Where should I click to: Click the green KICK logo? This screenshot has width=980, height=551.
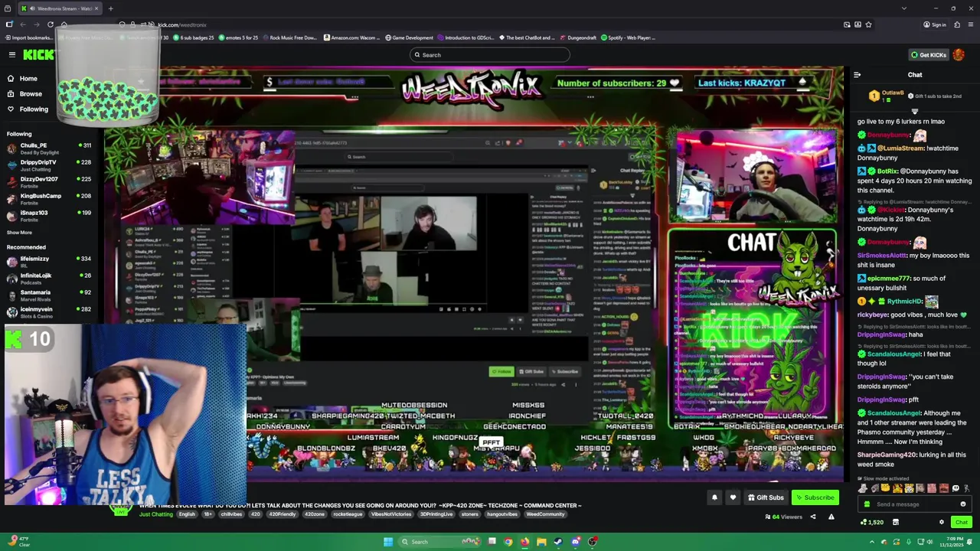click(38, 54)
